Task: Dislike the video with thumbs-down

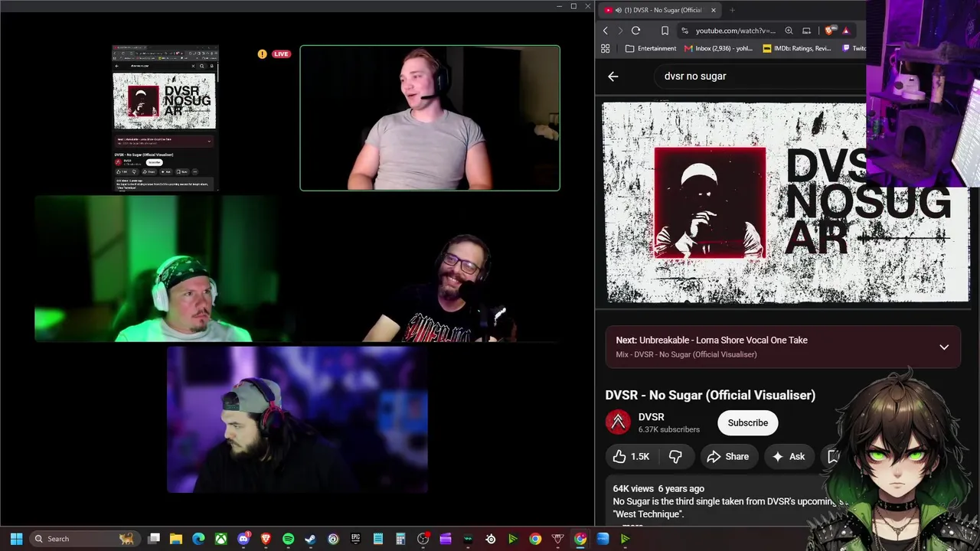Action: [675, 457]
